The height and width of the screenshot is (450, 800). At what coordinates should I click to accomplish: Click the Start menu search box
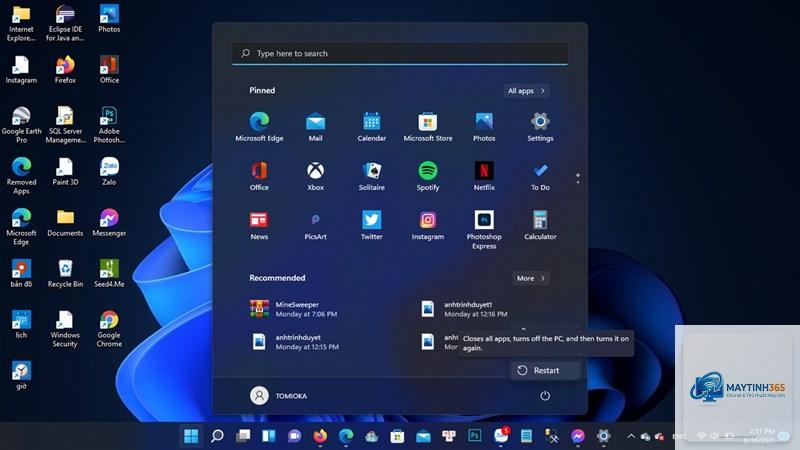(399, 53)
